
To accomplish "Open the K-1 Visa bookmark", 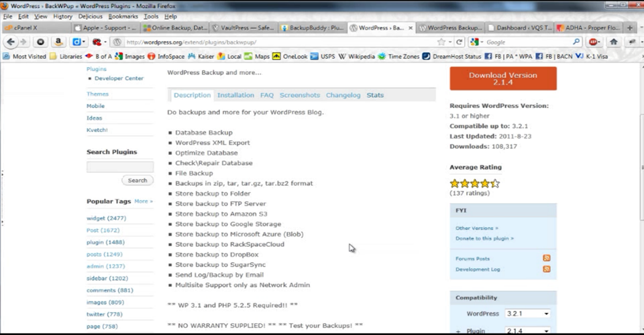I will (592, 56).
